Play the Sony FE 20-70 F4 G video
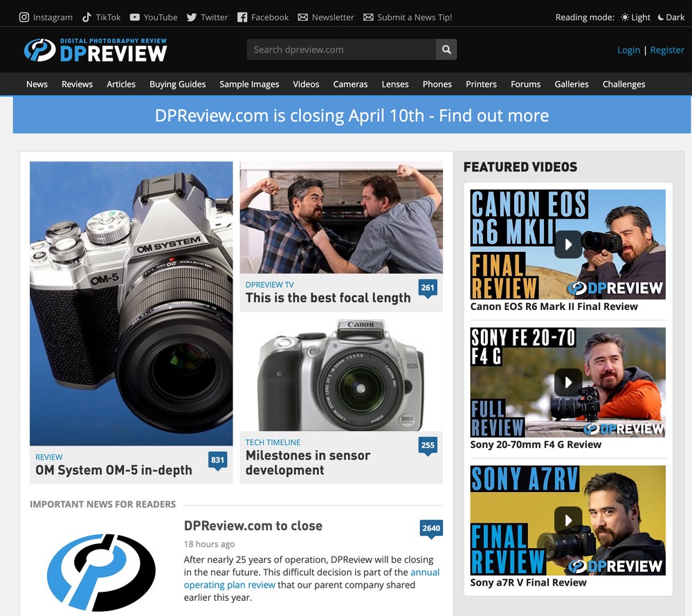 pos(568,382)
